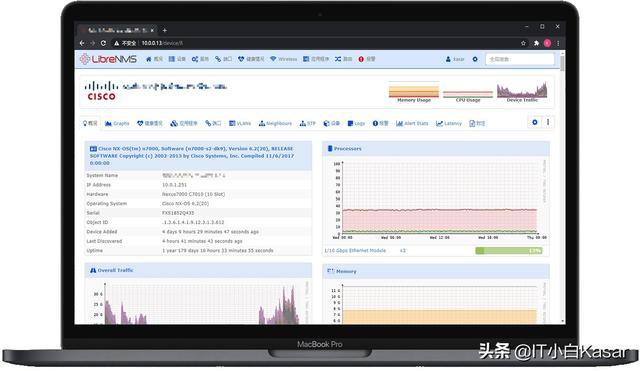The width and height of the screenshot is (640, 371).
Task: Open the device vertical ellipsis menu
Action: (x=548, y=122)
